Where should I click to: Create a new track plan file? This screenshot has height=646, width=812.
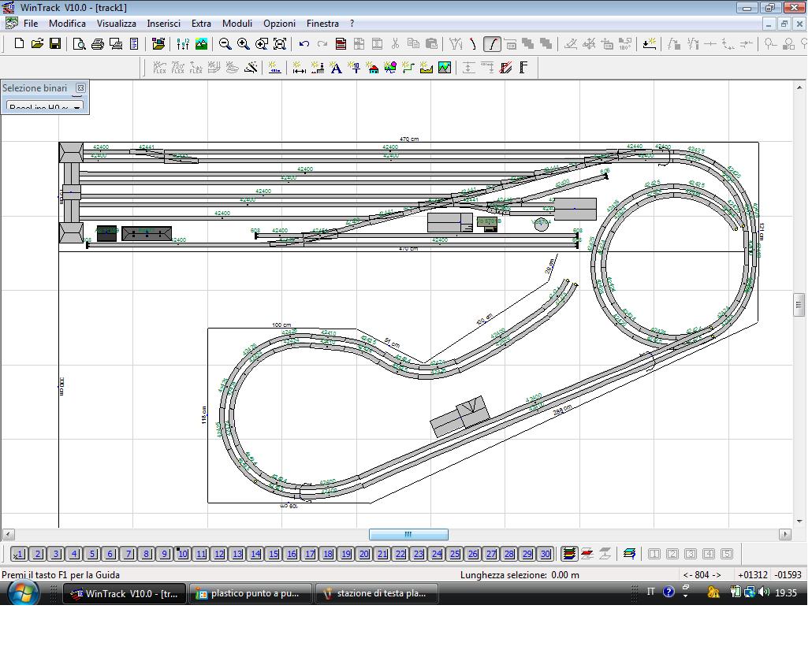[x=19, y=43]
